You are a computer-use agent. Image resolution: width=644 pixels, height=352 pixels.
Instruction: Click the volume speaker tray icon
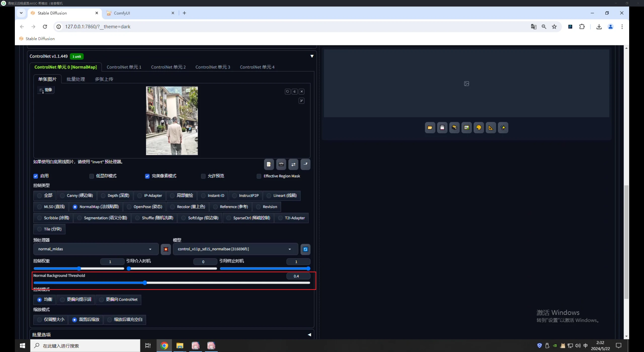click(x=578, y=346)
